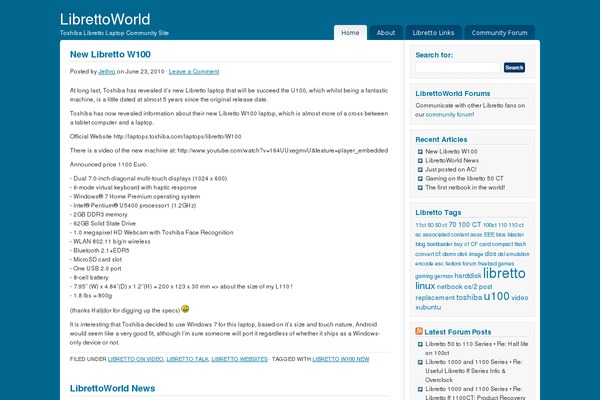Select the xubuntu tag

pos(428,307)
